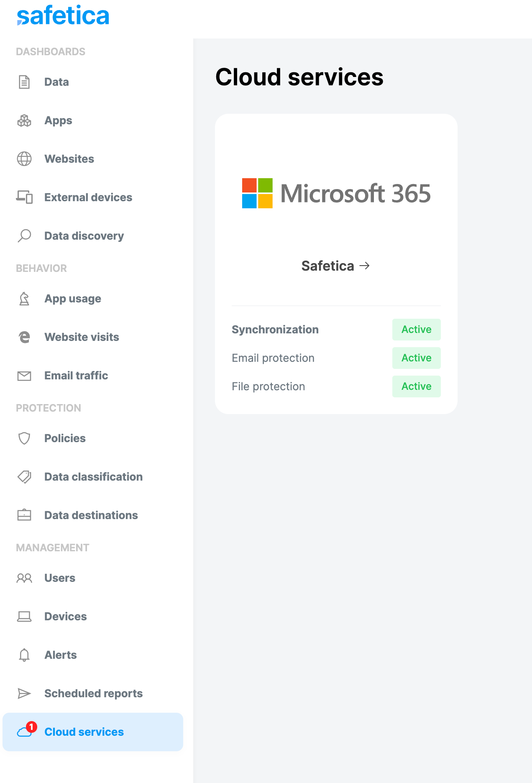Click the Website visits browser icon
532x783 pixels.
tap(24, 337)
